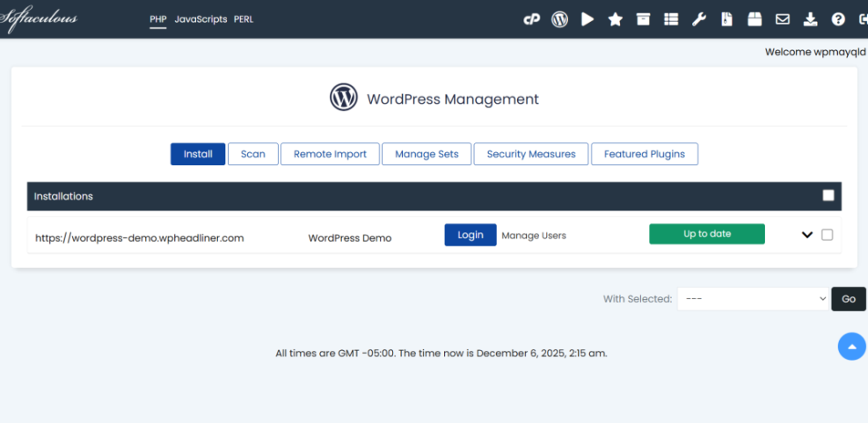Open Security Measures
The image size is (868, 423).
click(531, 154)
